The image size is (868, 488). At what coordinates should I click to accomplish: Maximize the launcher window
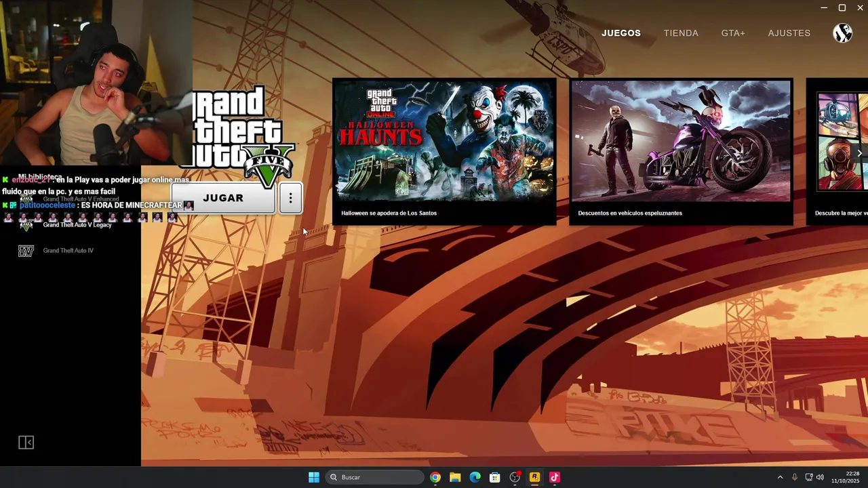tap(842, 7)
